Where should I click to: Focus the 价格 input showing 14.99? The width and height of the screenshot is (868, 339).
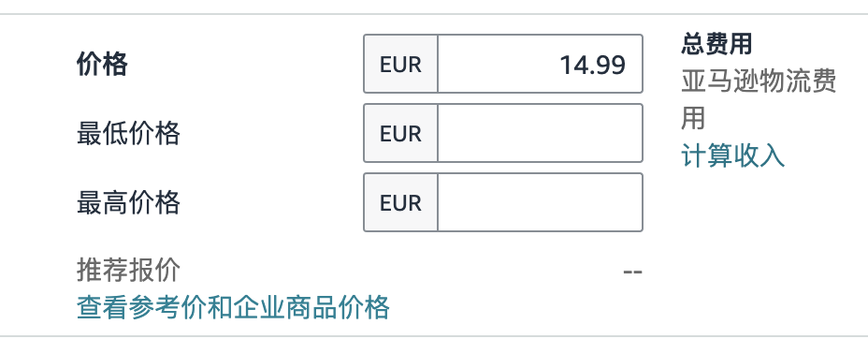coord(540,65)
